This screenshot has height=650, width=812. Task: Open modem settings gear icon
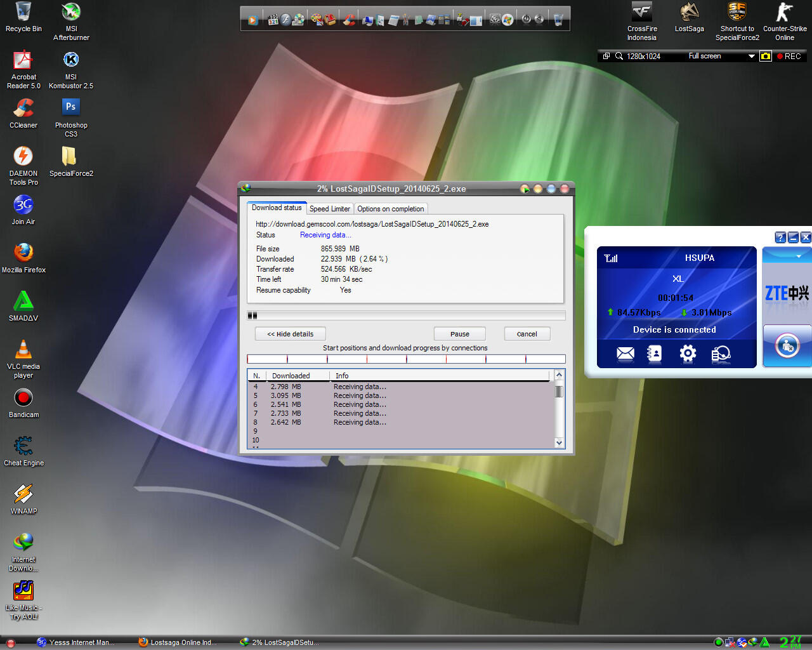[688, 354]
